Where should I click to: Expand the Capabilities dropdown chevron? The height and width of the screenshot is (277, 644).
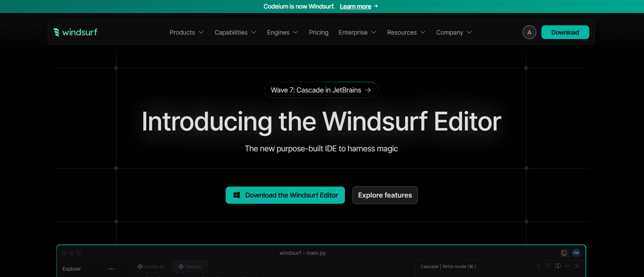[x=254, y=32]
